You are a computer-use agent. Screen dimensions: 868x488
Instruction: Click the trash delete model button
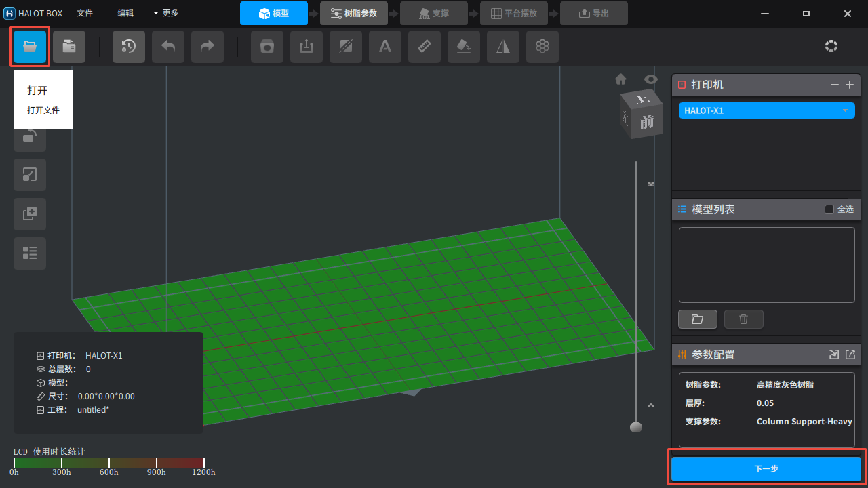click(x=744, y=319)
